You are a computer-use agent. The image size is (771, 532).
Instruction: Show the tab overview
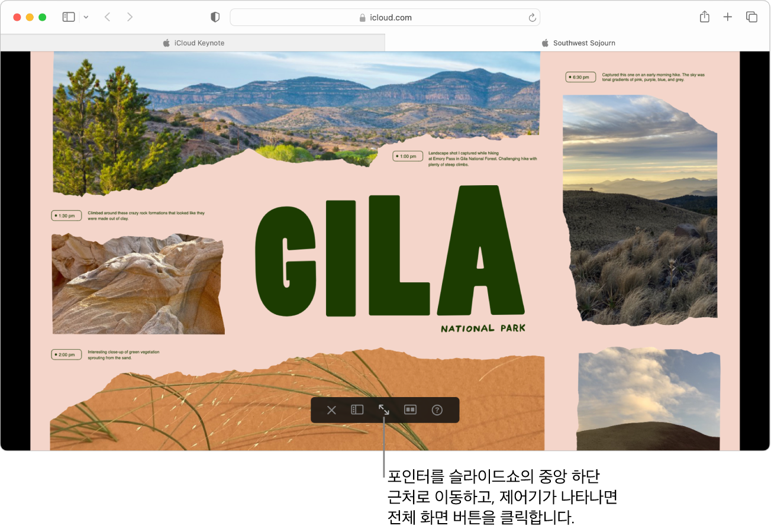click(751, 17)
